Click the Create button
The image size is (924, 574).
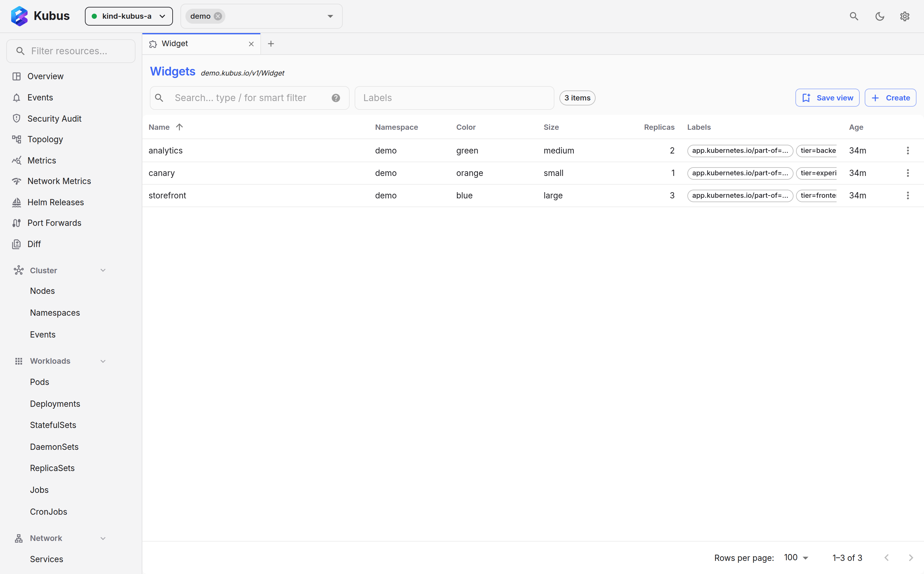(890, 98)
